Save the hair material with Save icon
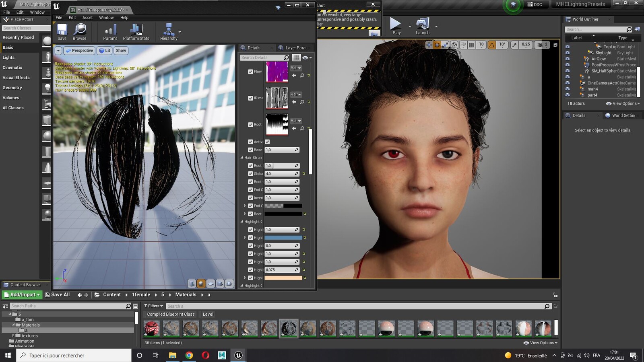 [x=62, y=32]
